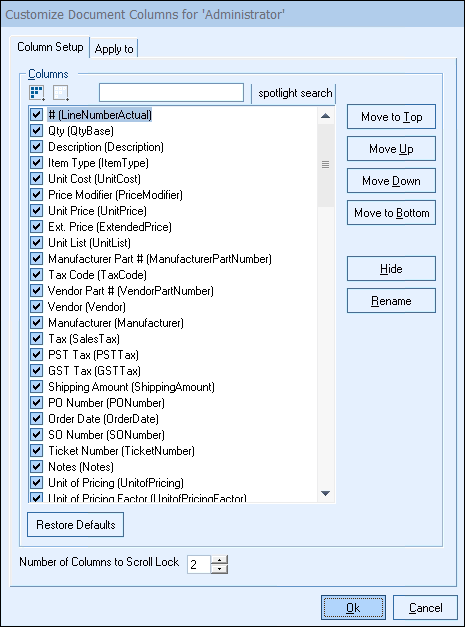The height and width of the screenshot is (627, 465).
Task: Select the Shipping Amount list item
Action: (131, 387)
